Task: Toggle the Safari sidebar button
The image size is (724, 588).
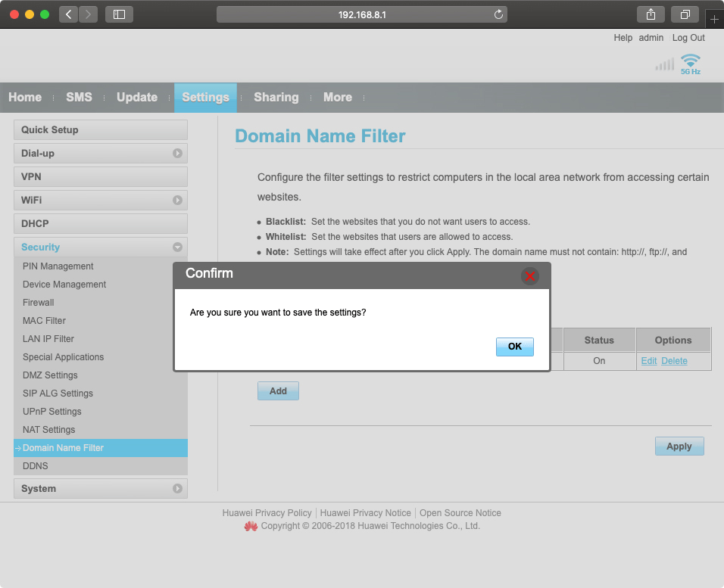Action: click(x=119, y=14)
